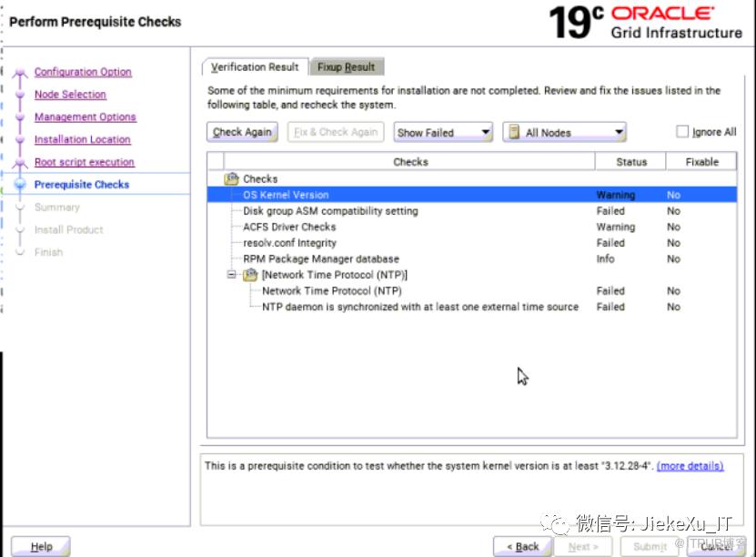
Task: Open the All Nodes dropdown
Action: point(564,132)
